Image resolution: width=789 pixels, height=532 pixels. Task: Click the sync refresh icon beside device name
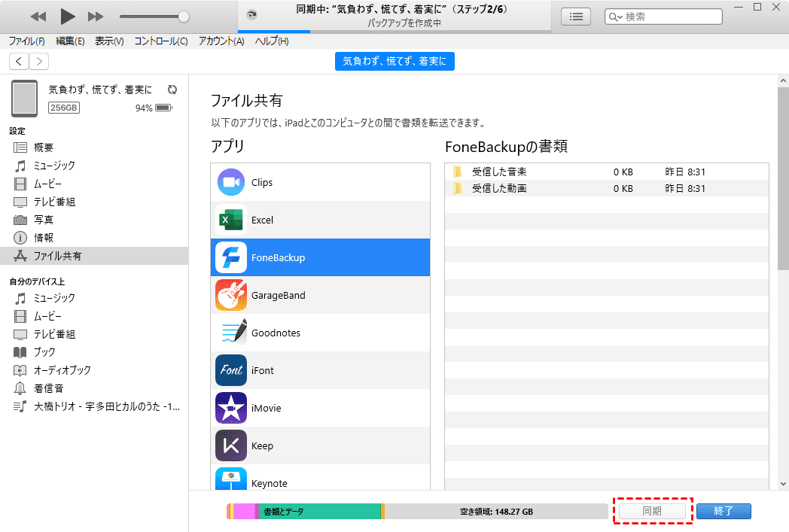(x=172, y=90)
